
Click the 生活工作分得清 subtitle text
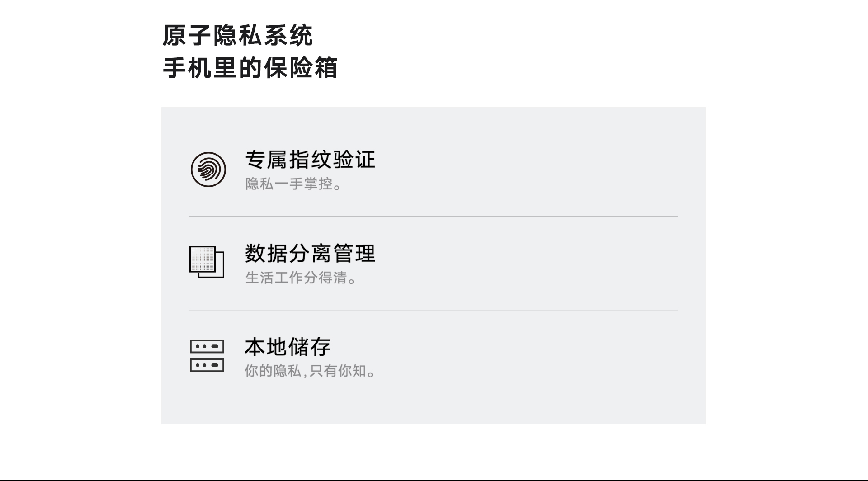(x=301, y=278)
